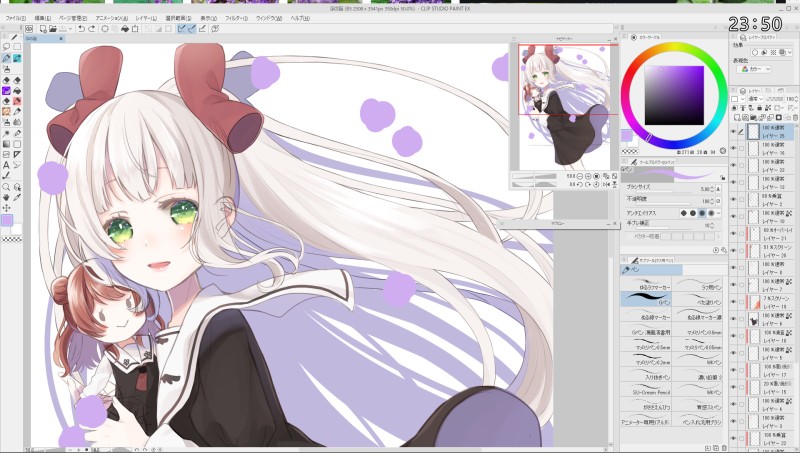Select the Pen tool in the toolbox

coord(7,59)
